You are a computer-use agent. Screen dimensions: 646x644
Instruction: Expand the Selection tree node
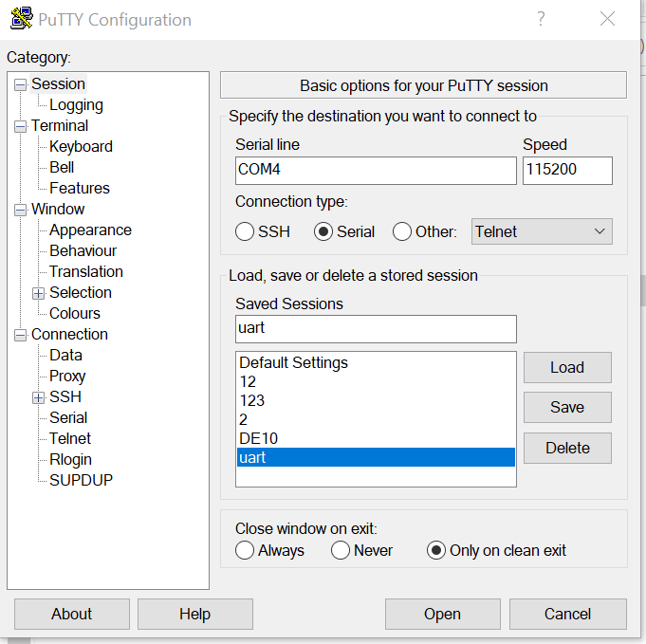[x=39, y=293]
